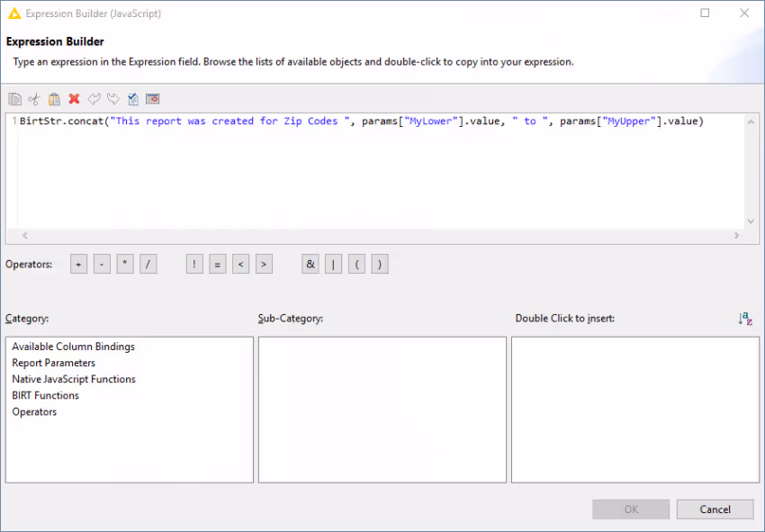This screenshot has width=765, height=532.
Task: Click the calendar icon in the toolbar
Action: click(153, 99)
